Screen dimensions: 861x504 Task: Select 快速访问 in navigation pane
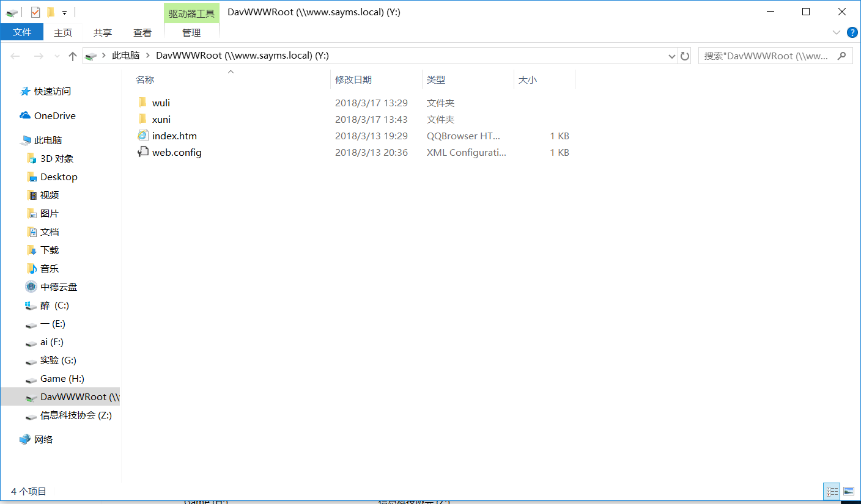(x=53, y=91)
